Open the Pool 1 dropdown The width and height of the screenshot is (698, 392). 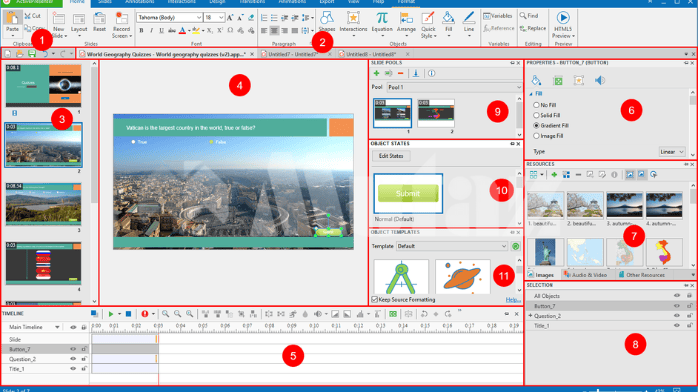pyautogui.click(x=454, y=87)
